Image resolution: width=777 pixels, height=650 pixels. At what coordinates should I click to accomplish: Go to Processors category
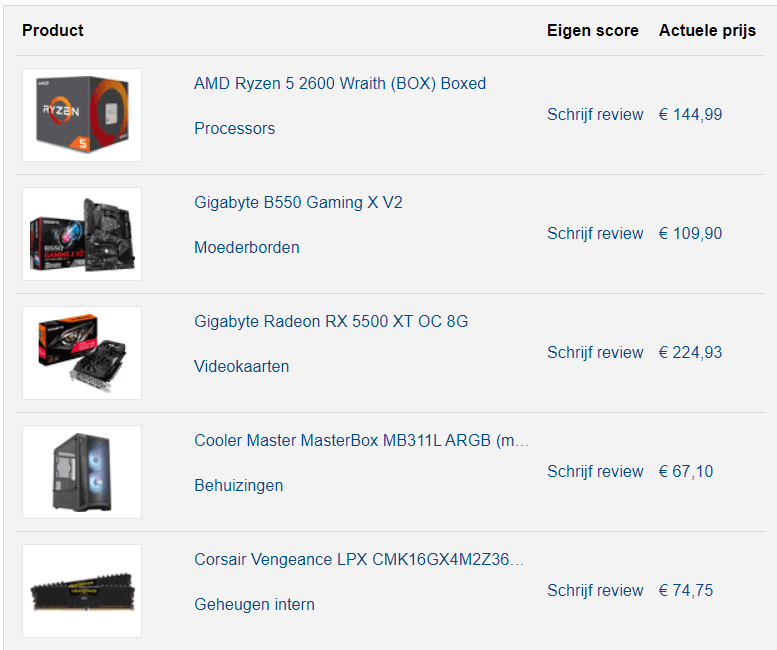[234, 128]
